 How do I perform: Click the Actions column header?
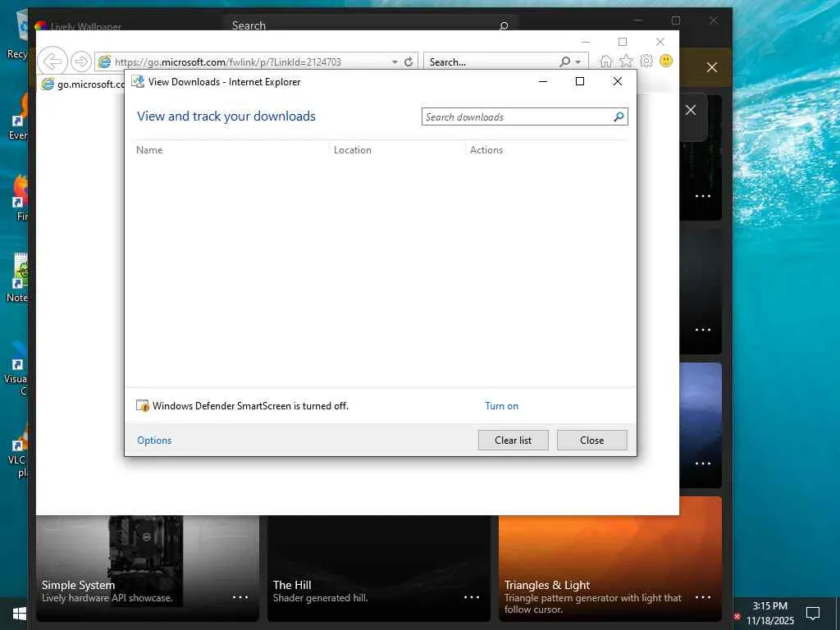pos(486,150)
